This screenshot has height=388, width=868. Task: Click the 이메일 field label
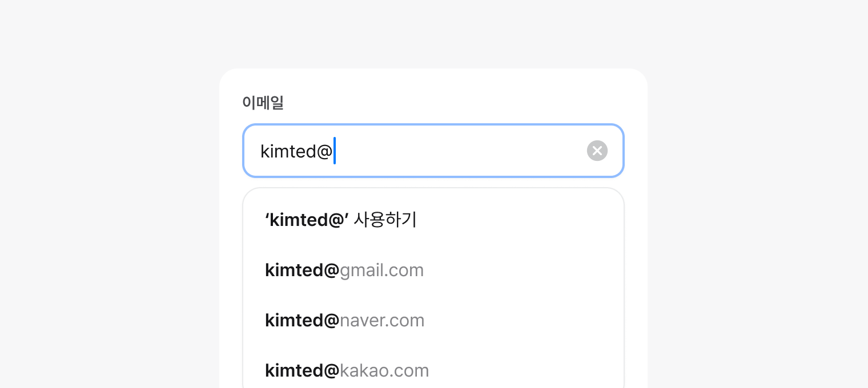(x=263, y=103)
